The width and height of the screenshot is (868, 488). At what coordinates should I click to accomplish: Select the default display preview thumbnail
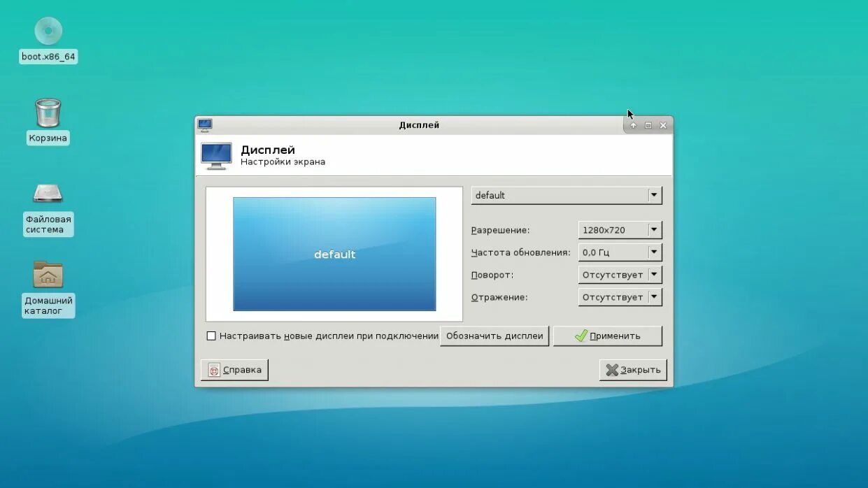(x=334, y=254)
